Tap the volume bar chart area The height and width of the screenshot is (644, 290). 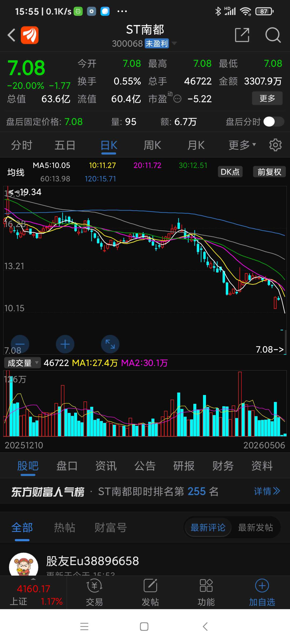tap(145, 404)
